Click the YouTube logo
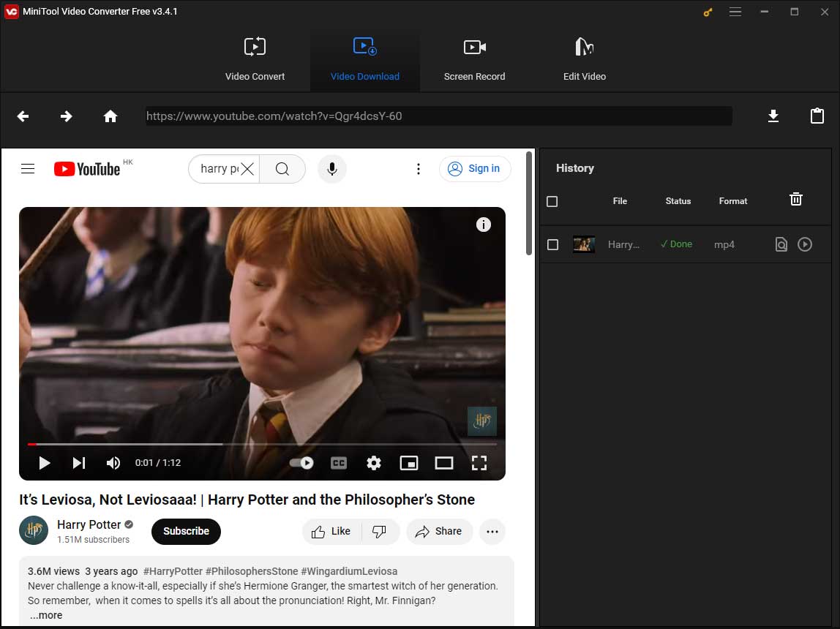The image size is (840, 629). click(x=87, y=169)
